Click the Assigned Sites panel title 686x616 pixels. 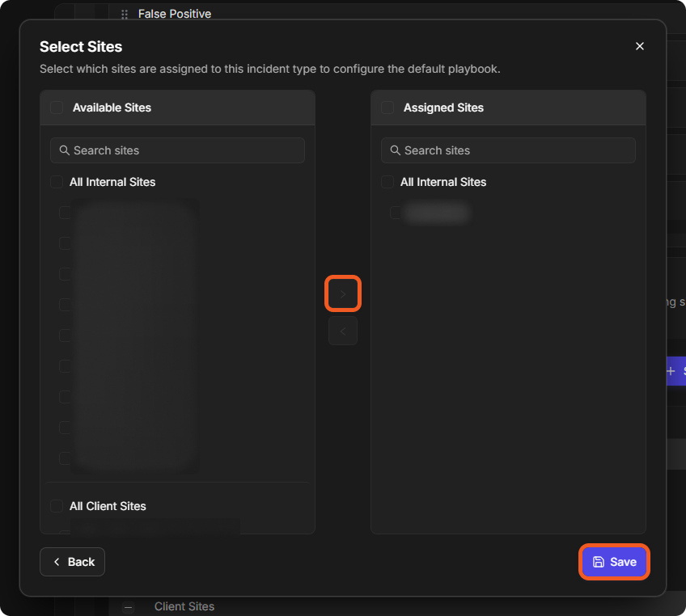point(443,108)
